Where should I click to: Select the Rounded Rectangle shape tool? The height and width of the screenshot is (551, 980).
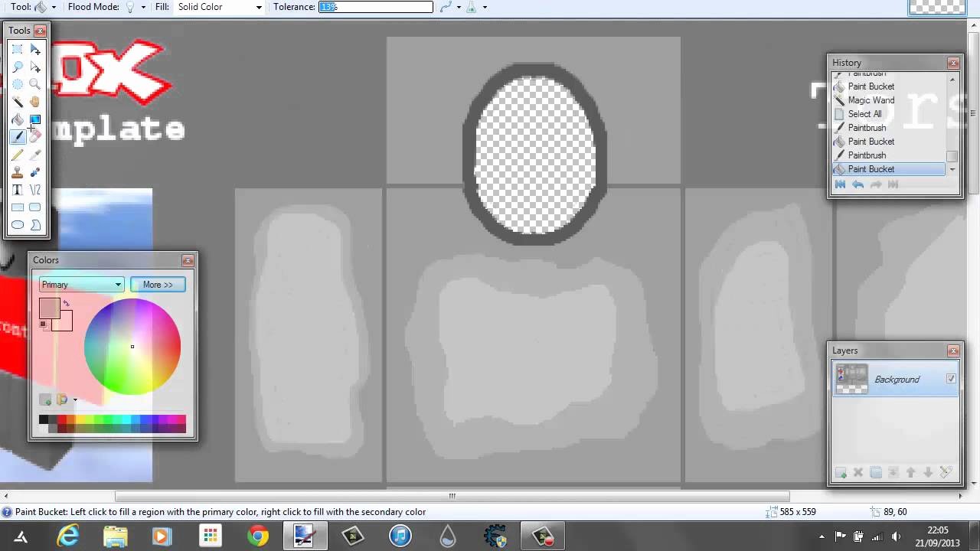tap(35, 207)
